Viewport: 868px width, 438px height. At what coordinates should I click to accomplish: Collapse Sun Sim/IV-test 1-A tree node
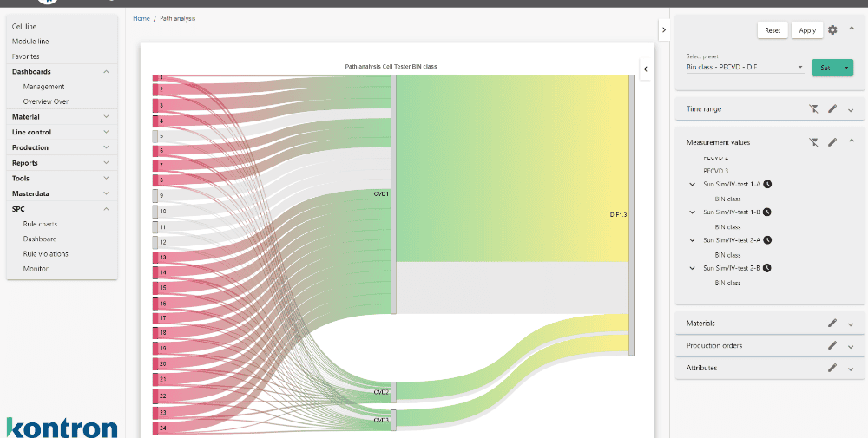(x=692, y=184)
